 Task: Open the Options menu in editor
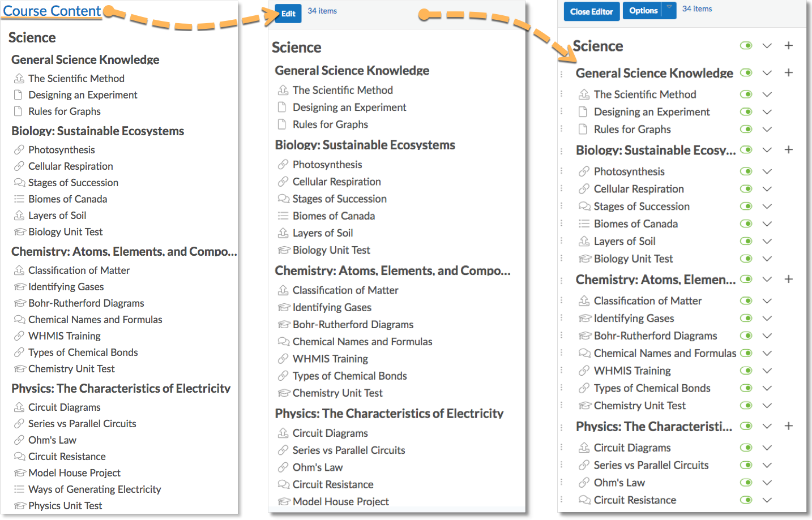pos(643,11)
